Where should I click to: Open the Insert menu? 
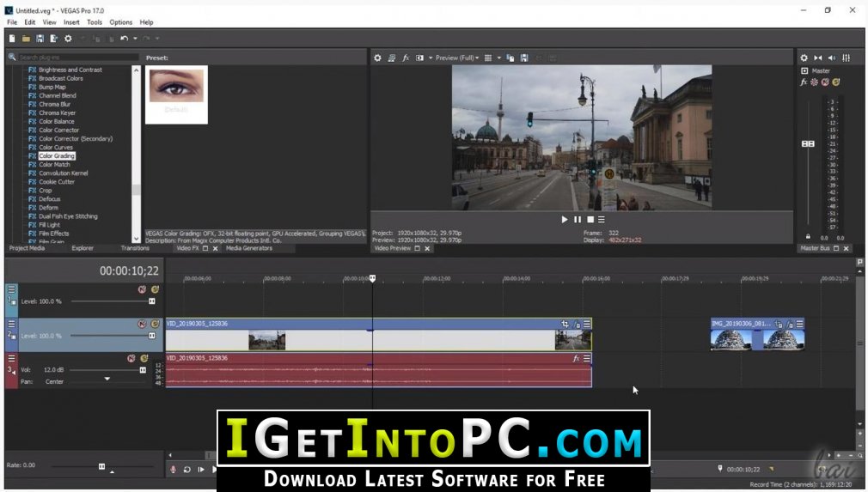point(71,22)
